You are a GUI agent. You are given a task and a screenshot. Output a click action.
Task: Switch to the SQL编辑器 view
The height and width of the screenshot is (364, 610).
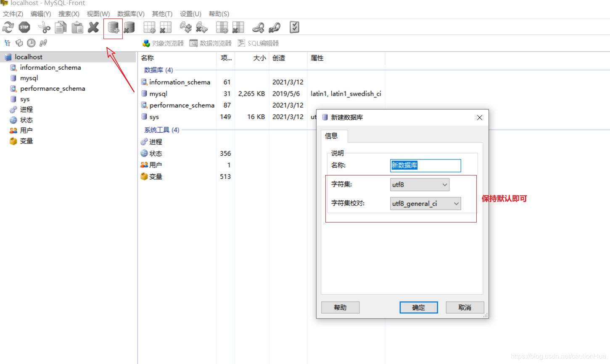pyautogui.click(x=258, y=43)
